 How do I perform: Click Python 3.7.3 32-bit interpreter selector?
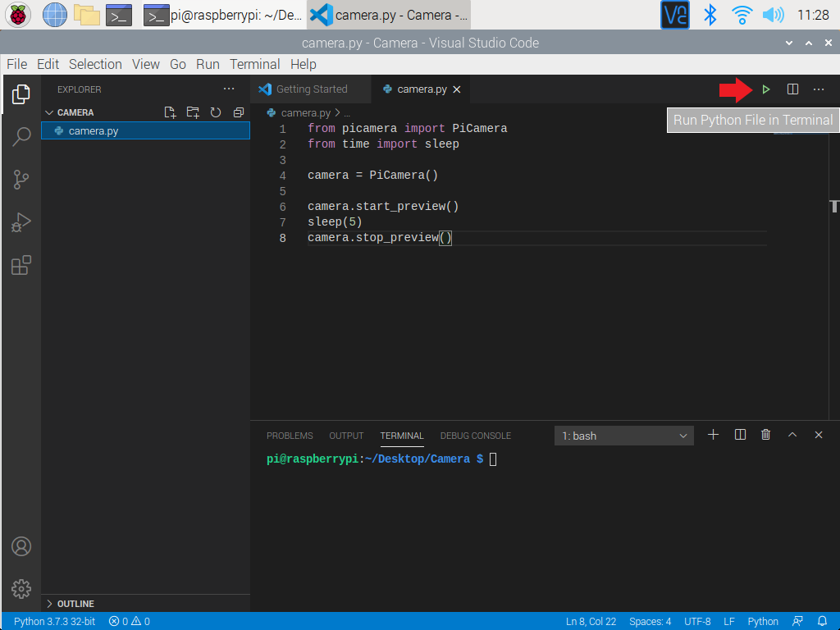point(54,621)
